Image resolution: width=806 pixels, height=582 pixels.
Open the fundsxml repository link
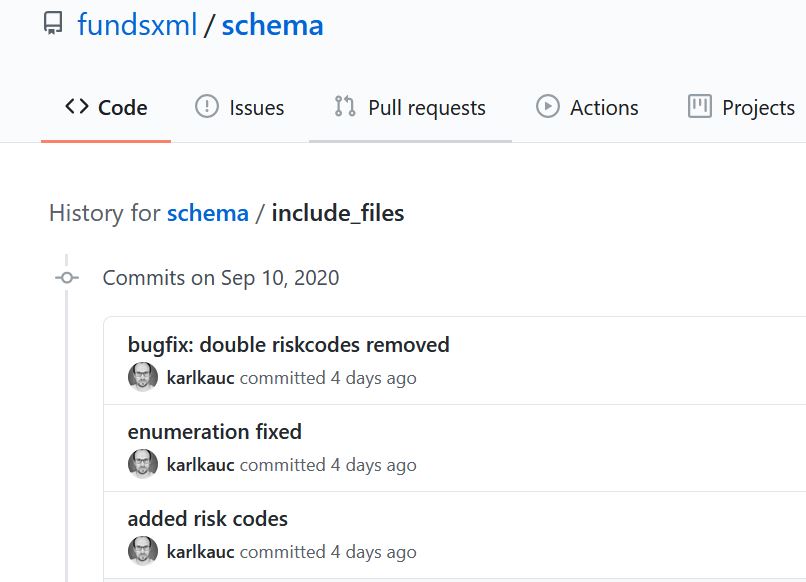pyautogui.click(x=138, y=24)
